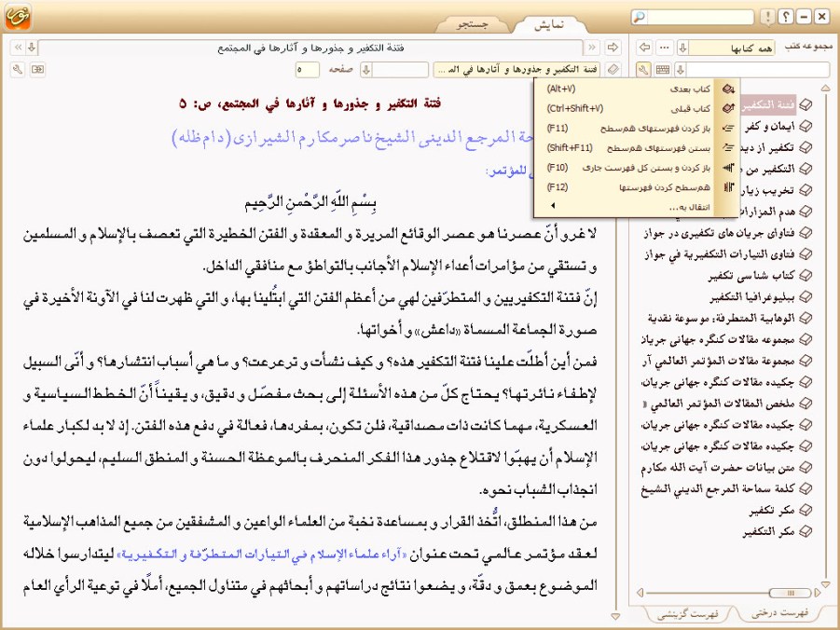The height and width of the screenshot is (630, 840).
Task: Choose بستن فهرستهاى همسطح menu item
Action: [638, 148]
